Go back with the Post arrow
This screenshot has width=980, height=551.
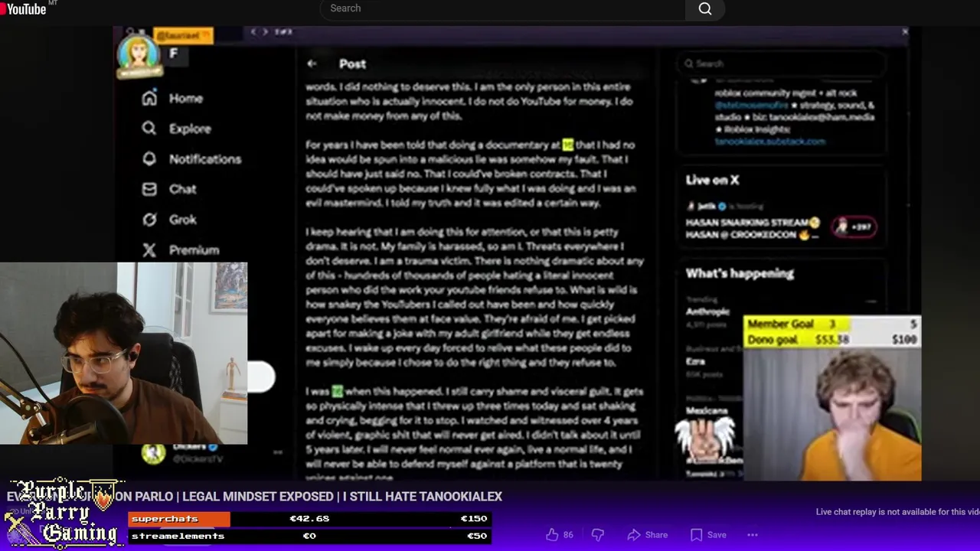coord(312,64)
